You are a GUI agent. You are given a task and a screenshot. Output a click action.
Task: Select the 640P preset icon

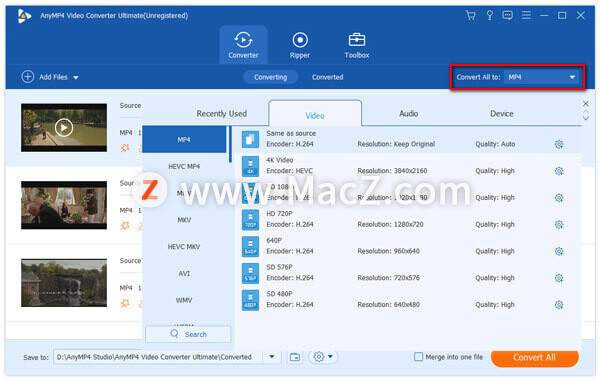click(x=250, y=247)
